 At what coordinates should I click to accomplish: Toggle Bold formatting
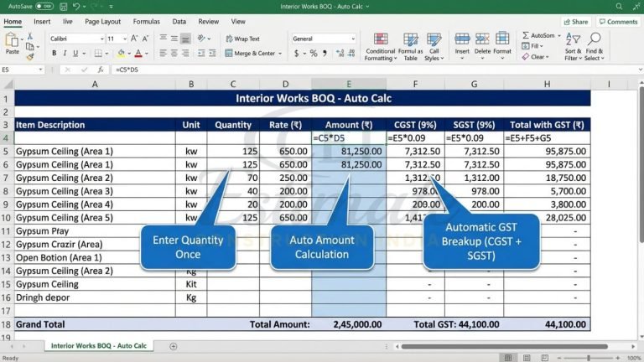pyautogui.click(x=54, y=53)
